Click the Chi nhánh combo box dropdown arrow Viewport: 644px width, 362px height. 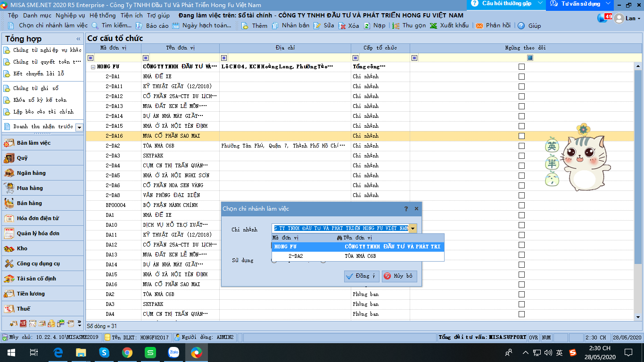click(x=413, y=229)
